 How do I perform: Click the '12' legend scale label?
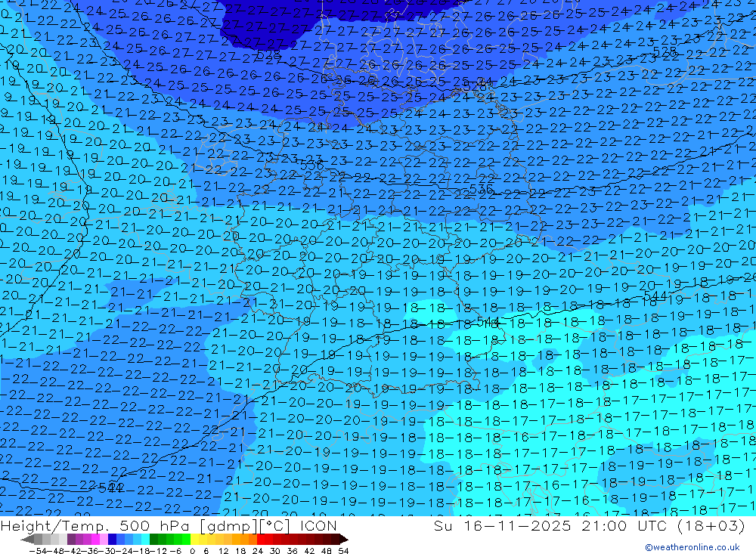(x=224, y=551)
